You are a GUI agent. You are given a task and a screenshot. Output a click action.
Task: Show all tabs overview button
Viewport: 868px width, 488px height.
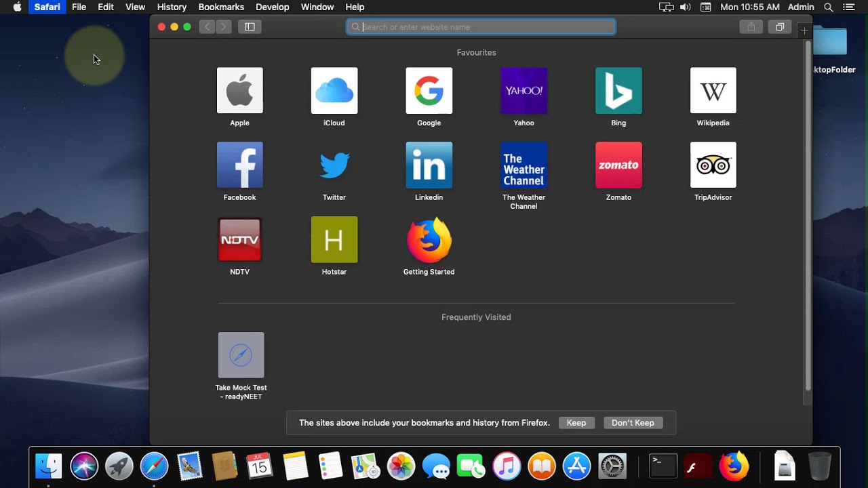780,26
